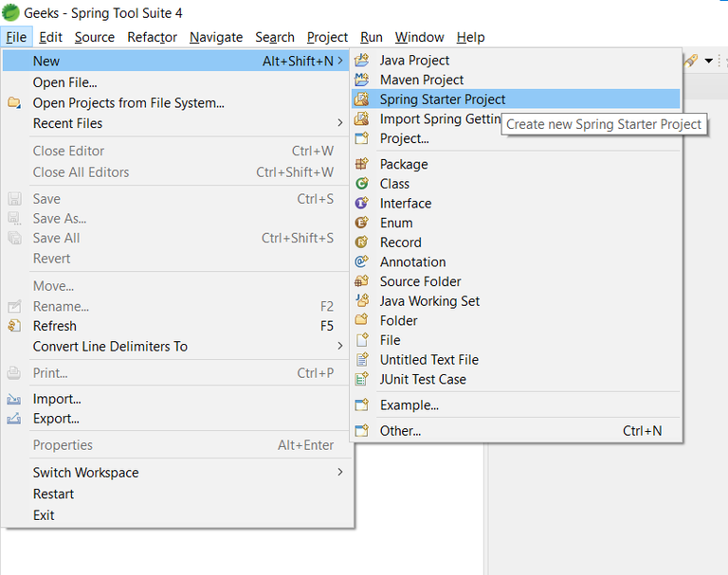Screen dimensions: 728x575
Task: Open the Run menu
Action: pyautogui.click(x=372, y=37)
